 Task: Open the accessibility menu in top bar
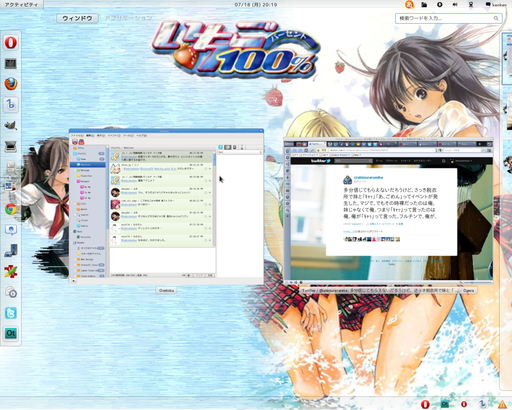(439, 5)
